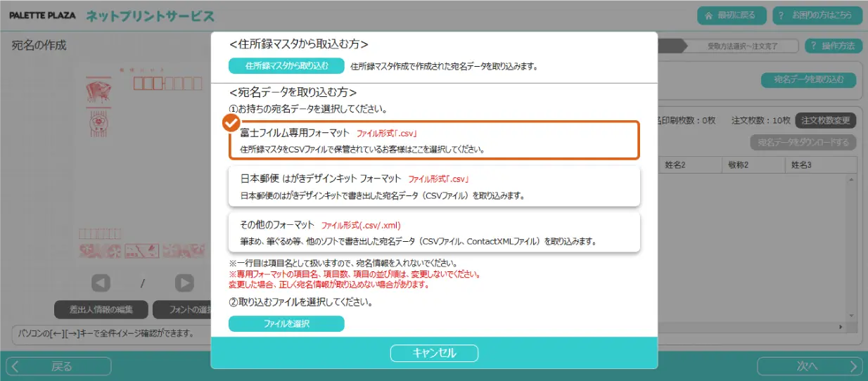Screen dimensions: 868x381
Task: Show previous postcard image arrow
Action: [x=101, y=283]
